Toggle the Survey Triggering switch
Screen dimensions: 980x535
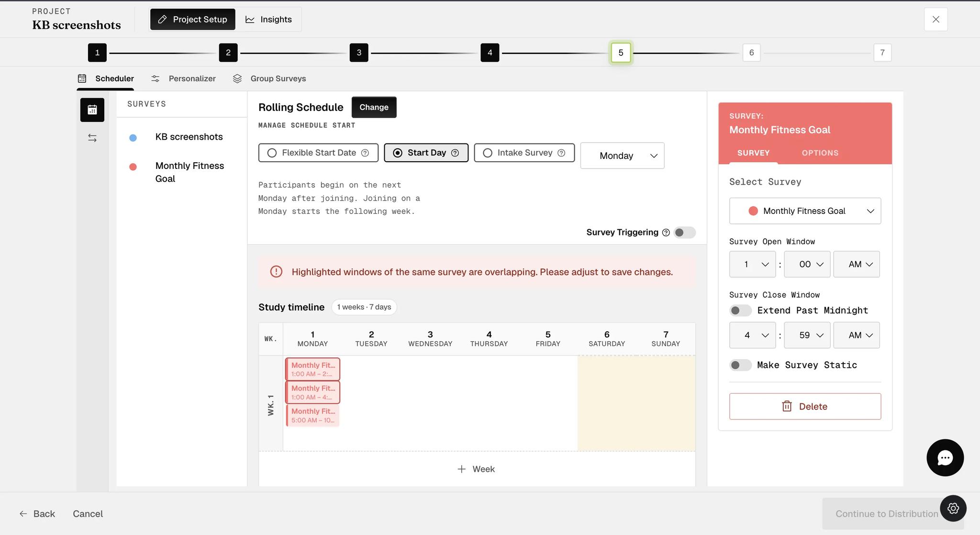pos(684,233)
